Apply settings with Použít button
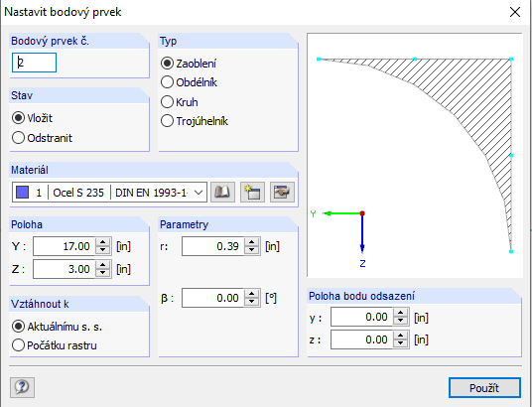The width and height of the screenshot is (532, 407). 484,388
